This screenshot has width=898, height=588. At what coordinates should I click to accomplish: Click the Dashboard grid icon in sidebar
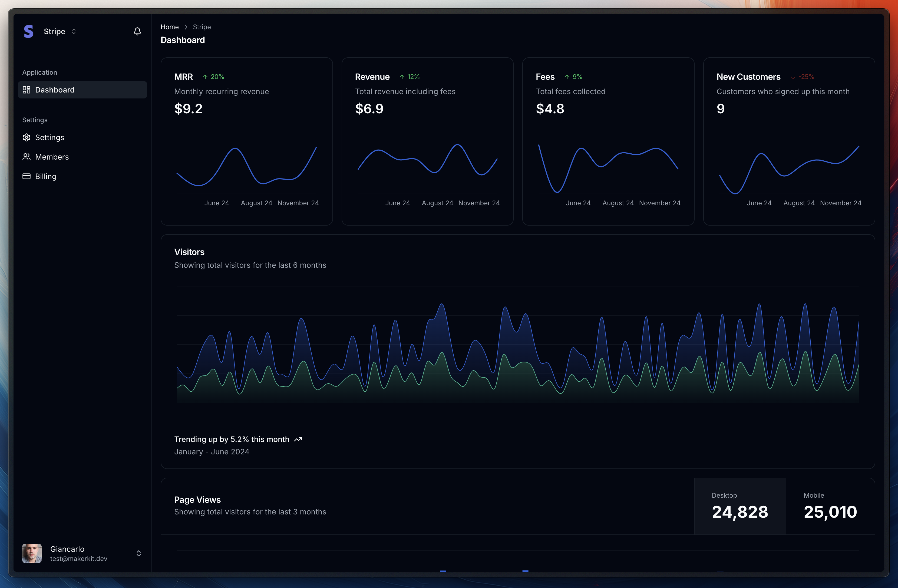[x=27, y=90]
